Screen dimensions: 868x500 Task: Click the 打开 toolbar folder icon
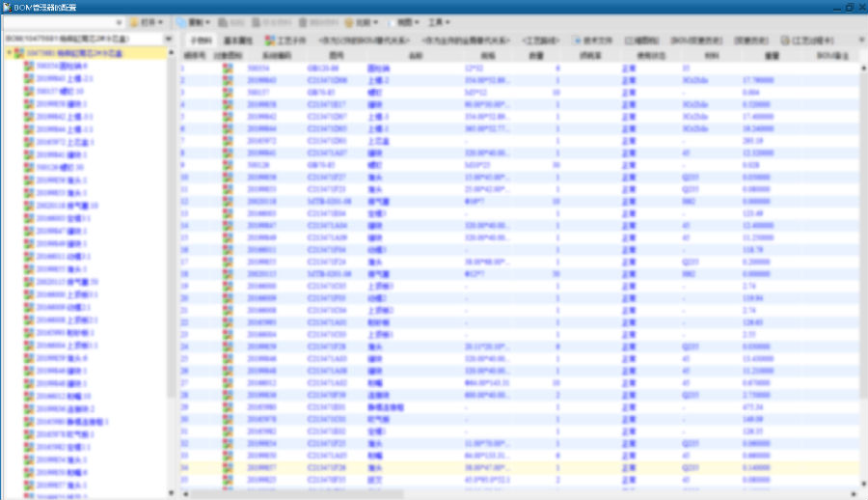click(133, 22)
